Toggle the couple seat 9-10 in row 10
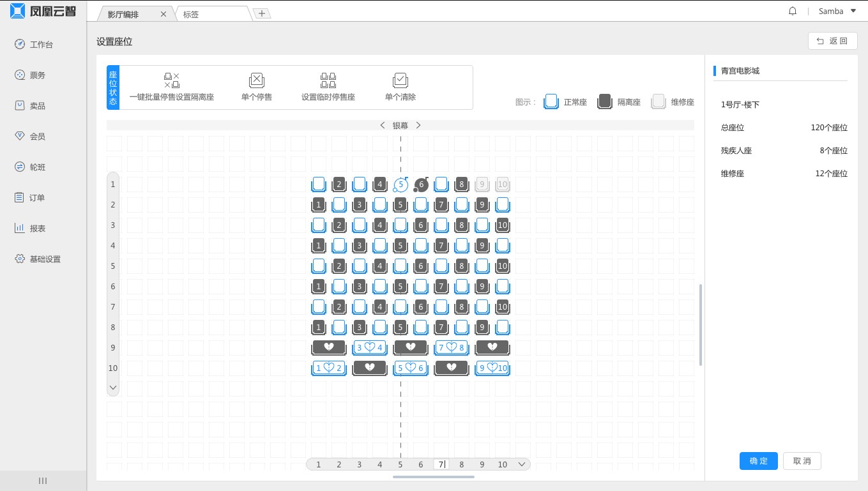The height and width of the screenshot is (491, 868). point(492,368)
